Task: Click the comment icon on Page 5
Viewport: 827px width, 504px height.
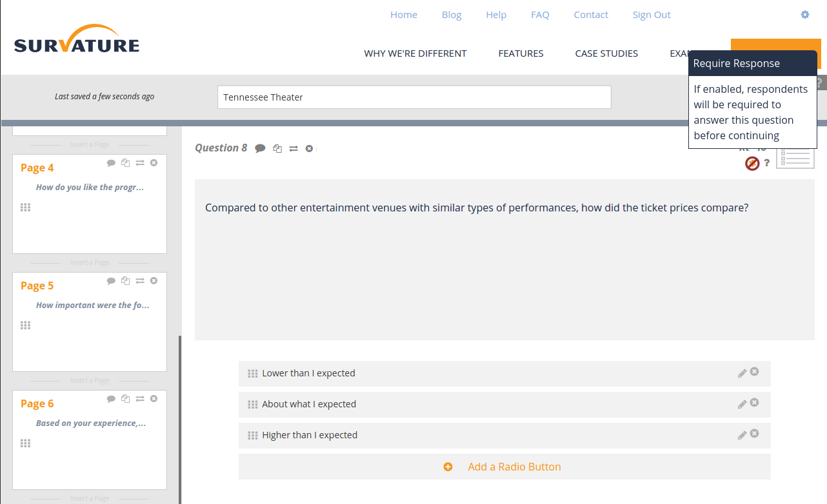Action: 111,281
